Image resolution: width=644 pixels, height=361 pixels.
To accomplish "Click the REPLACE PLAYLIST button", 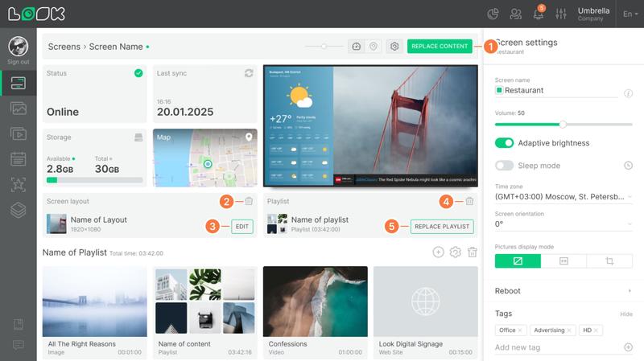I will [442, 227].
